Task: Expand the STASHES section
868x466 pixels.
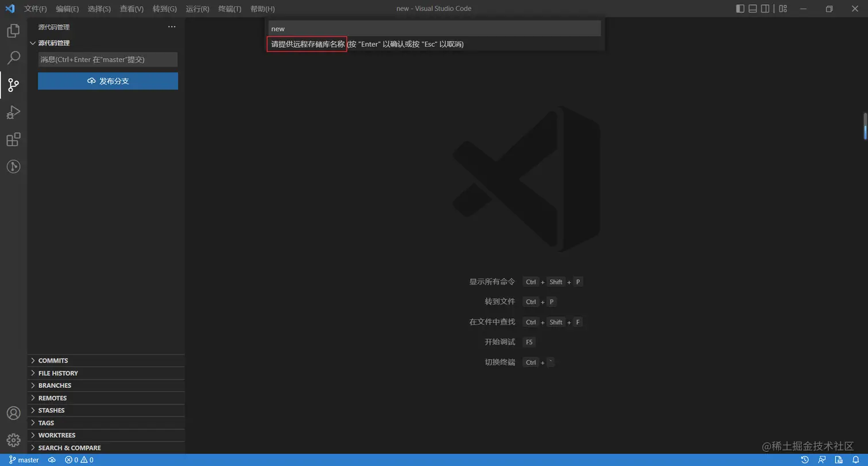Action: (x=106, y=410)
